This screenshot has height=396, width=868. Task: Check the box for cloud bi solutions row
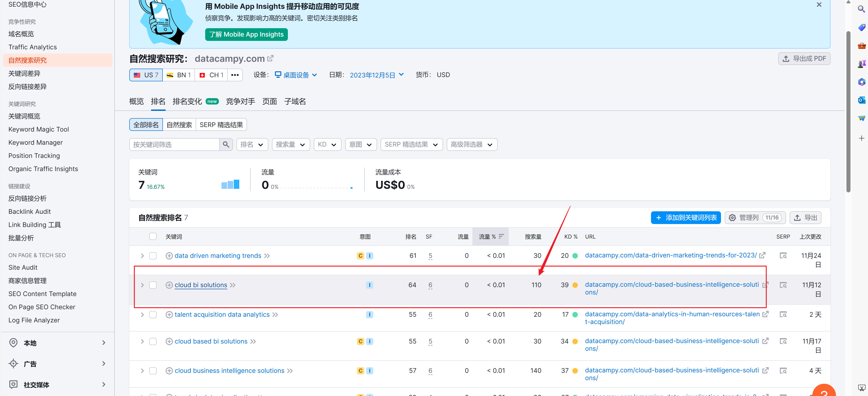[x=153, y=285]
